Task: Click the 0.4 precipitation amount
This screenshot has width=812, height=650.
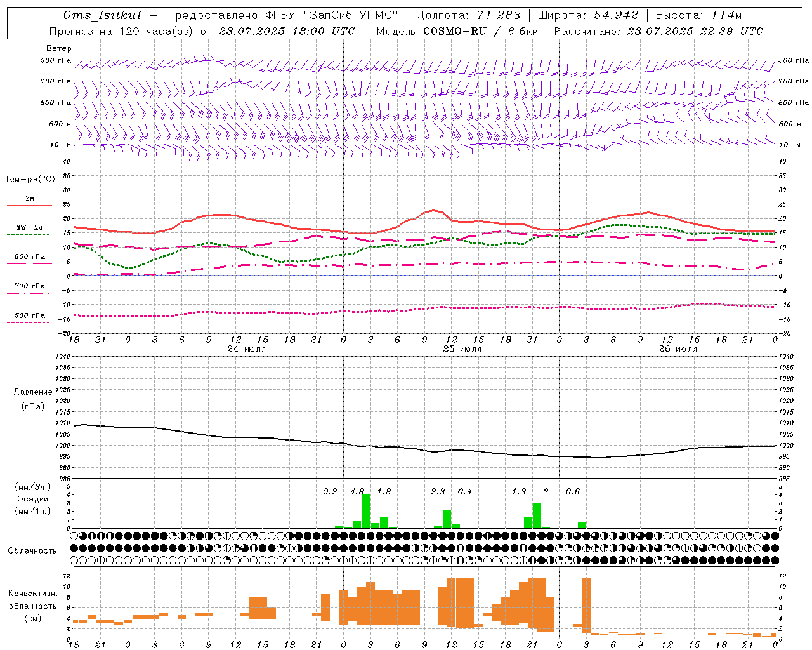Action: click(465, 492)
